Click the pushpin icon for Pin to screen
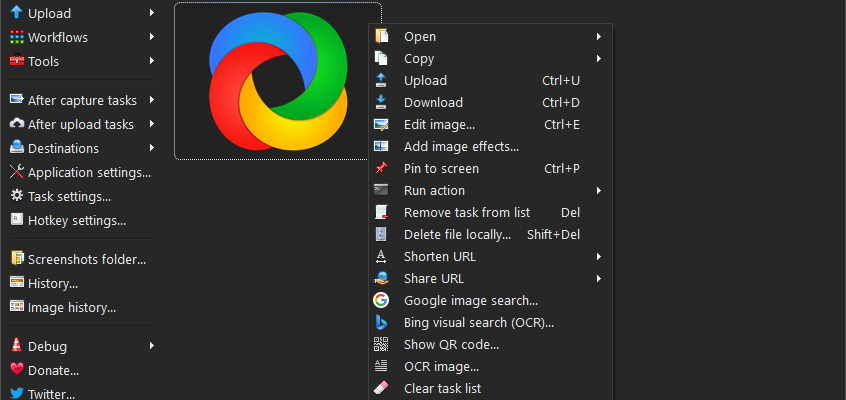 pos(381,168)
